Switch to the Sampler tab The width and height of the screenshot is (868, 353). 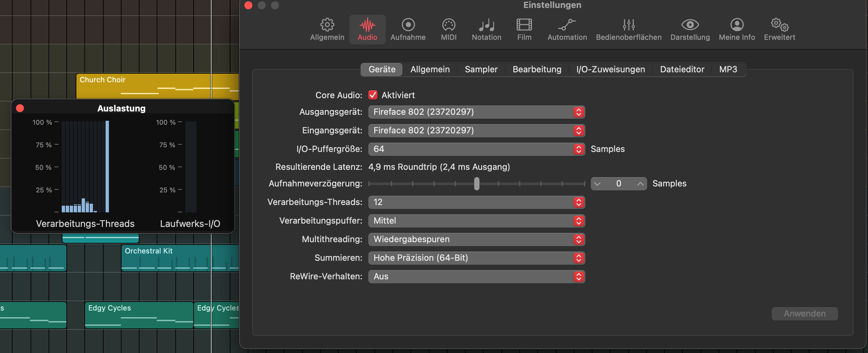coord(481,69)
